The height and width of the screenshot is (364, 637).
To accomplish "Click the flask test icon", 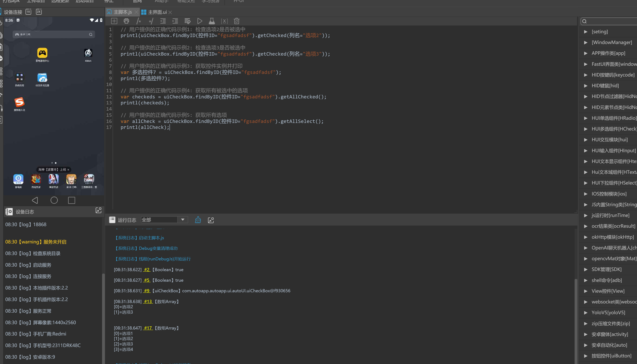I will [212, 21].
